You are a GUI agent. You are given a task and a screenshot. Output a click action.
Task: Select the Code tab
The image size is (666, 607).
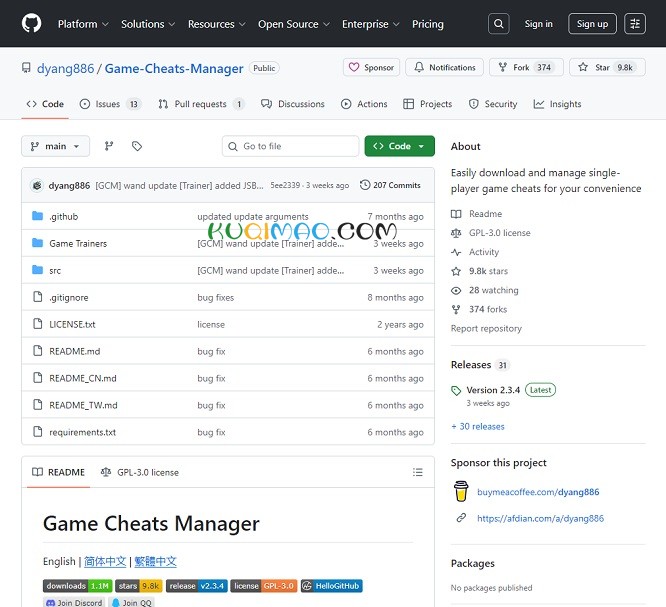pos(45,104)
